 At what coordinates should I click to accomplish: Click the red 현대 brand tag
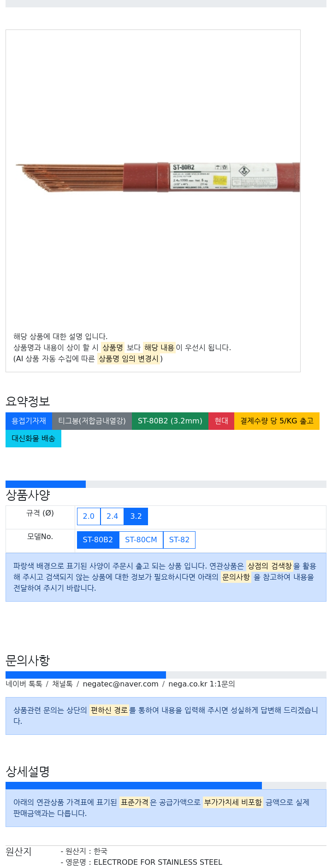coord(221,421)
